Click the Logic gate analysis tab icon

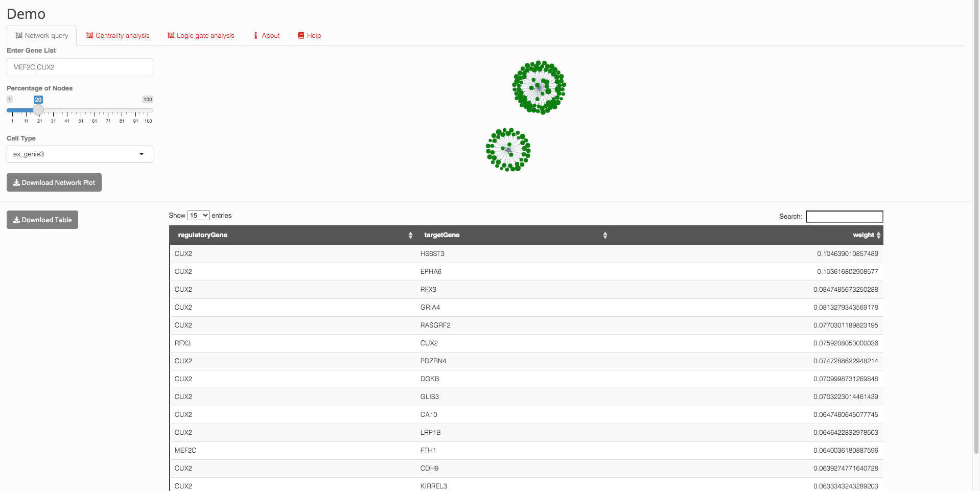[x=171, y=36]
